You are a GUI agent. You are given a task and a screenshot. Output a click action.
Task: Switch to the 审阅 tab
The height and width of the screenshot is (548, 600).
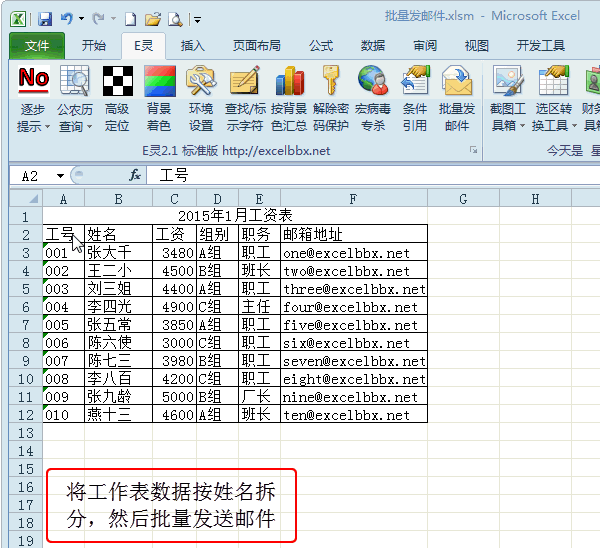pos(425,46)
